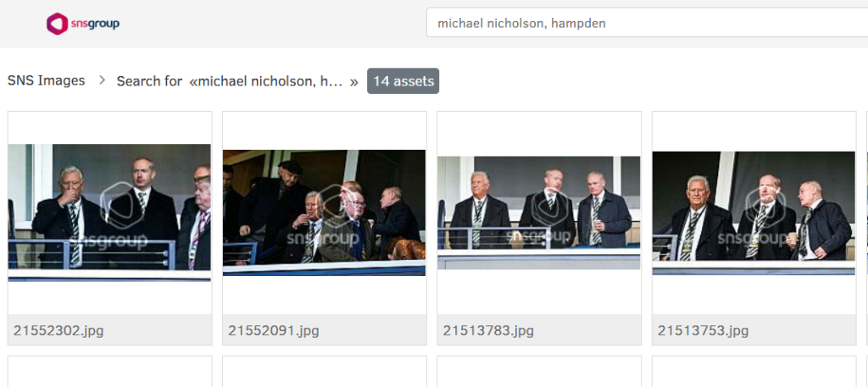This screenshot has width=868, height=387.
Task: Select the 21552091.jpg filename label
Action: tap(274, 330)
